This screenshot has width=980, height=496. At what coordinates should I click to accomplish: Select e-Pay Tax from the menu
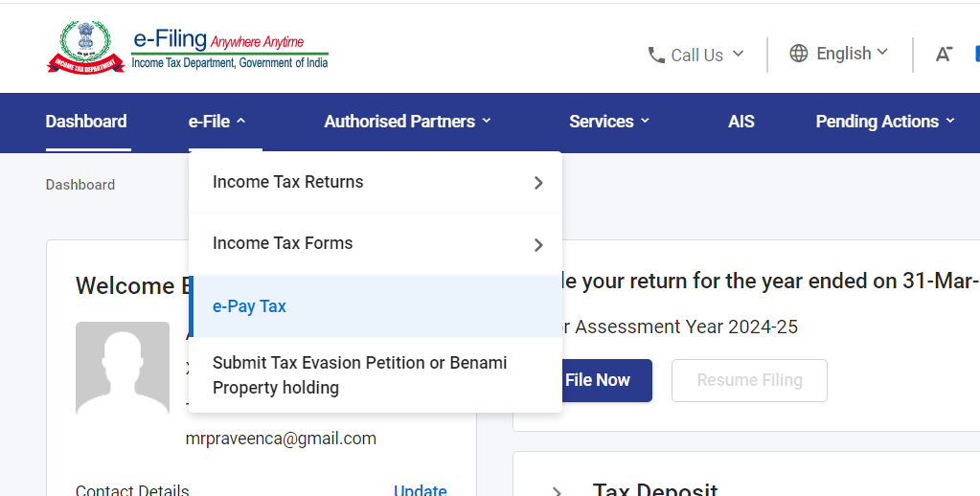(x=249, y=306)
